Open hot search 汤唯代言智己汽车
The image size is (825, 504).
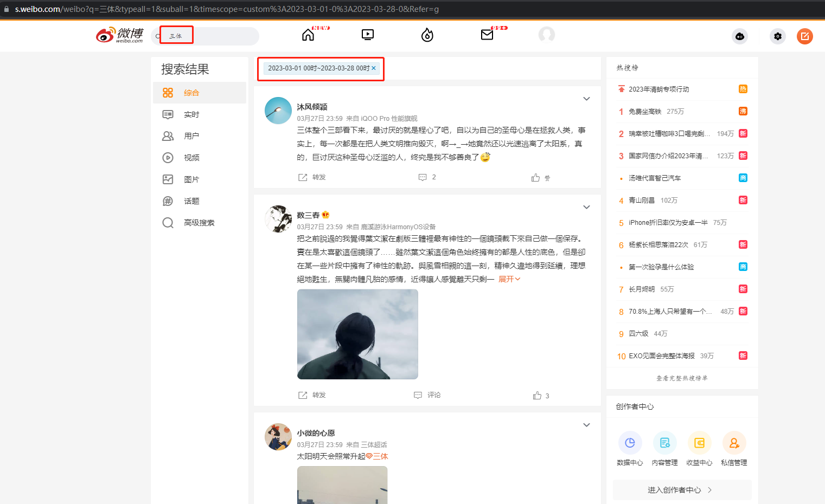pyautogui.click(x=655, y=178)
